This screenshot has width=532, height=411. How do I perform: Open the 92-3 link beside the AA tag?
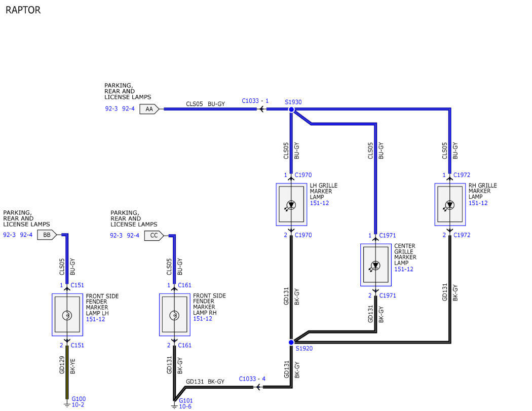(111, 109)
